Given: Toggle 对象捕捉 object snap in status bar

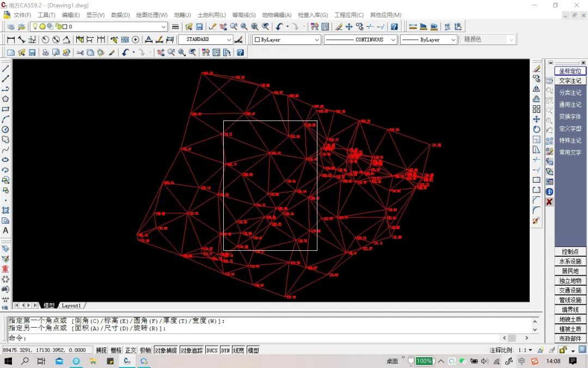Looking at the screenshot, I should click(166, 350).
